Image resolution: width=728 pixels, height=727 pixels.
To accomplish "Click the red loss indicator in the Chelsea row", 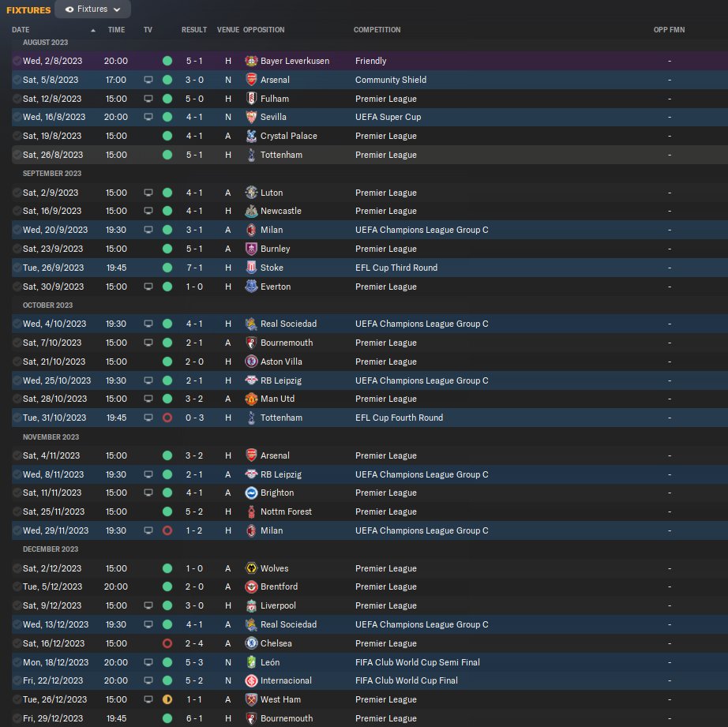I will pyautogui.click(x=167, y=643).
